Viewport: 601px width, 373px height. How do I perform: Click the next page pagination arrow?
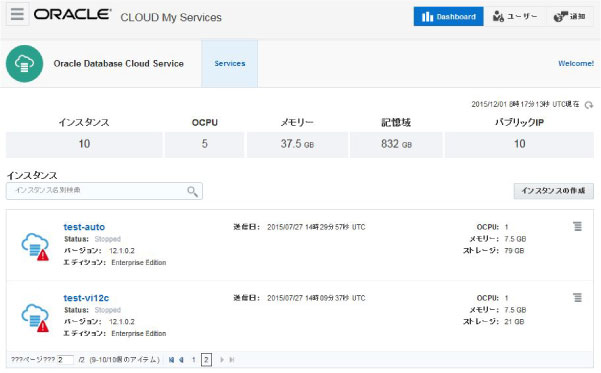pyautogui.click(x=222, y=360)
